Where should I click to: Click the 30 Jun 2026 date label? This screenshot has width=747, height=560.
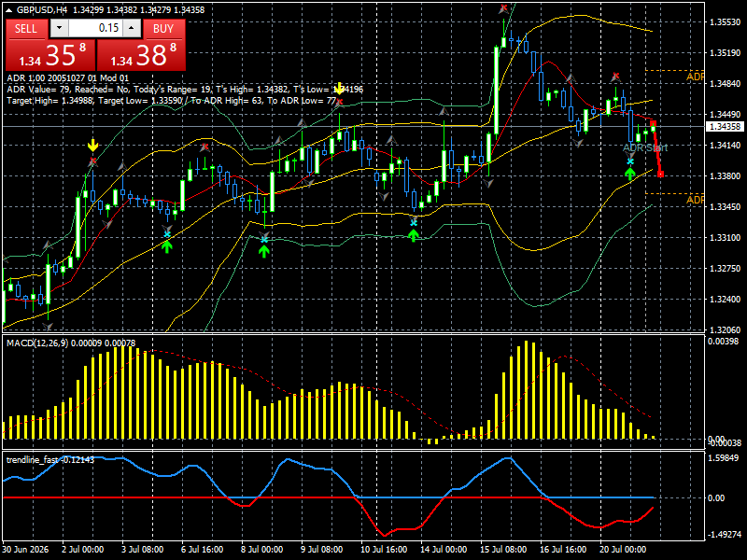26,550
